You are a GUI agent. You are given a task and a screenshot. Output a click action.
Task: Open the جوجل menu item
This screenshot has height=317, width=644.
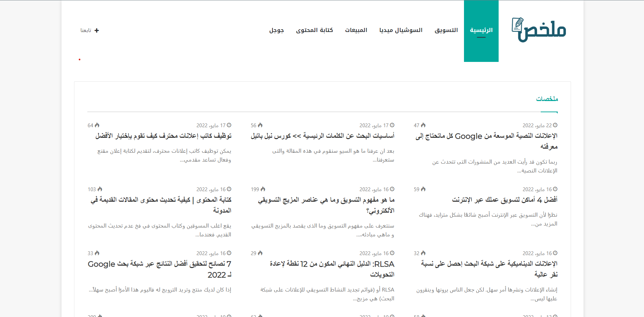(x=276, y=30)
